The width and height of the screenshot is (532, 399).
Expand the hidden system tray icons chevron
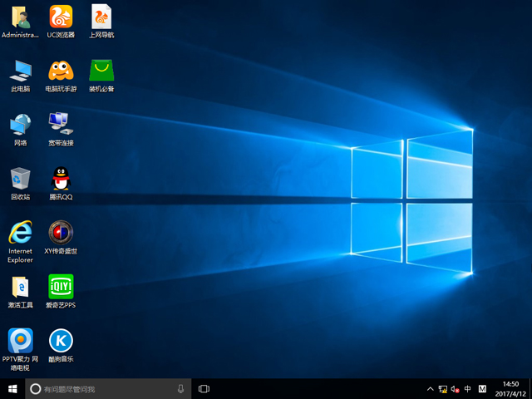[x=430, y=389]
